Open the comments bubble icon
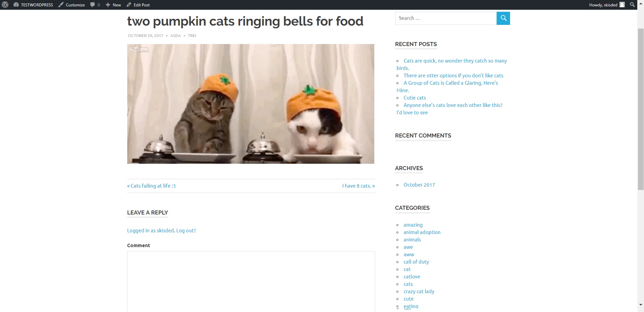Viewport: 644px width, 312px height. coord(93,5)
